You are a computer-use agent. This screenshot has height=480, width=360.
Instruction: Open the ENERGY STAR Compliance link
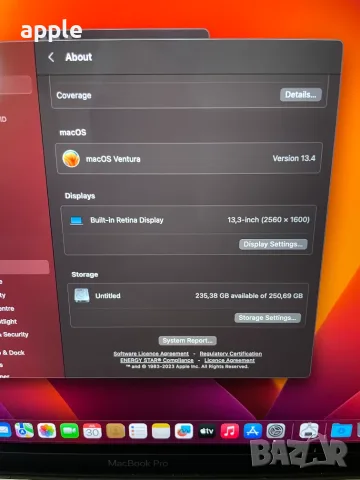pyautogui.click(x=157, y=360)
